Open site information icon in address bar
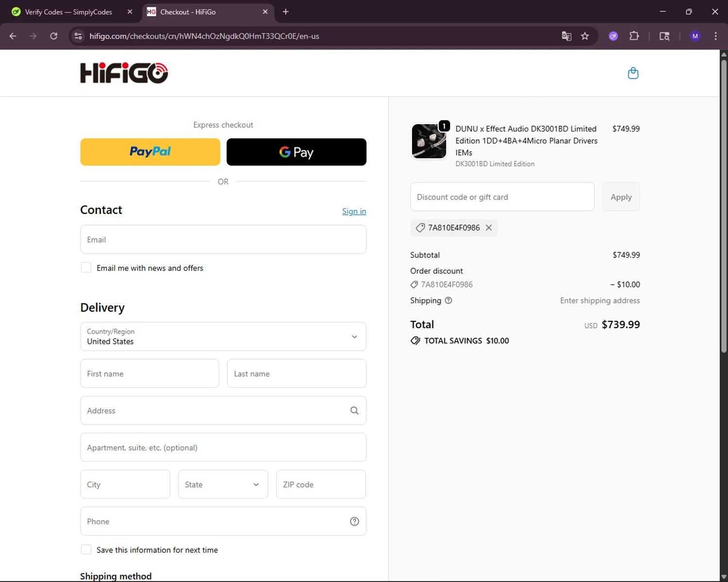Image resolution: width=728 pixels, height=582 pixels. point(78,36)
